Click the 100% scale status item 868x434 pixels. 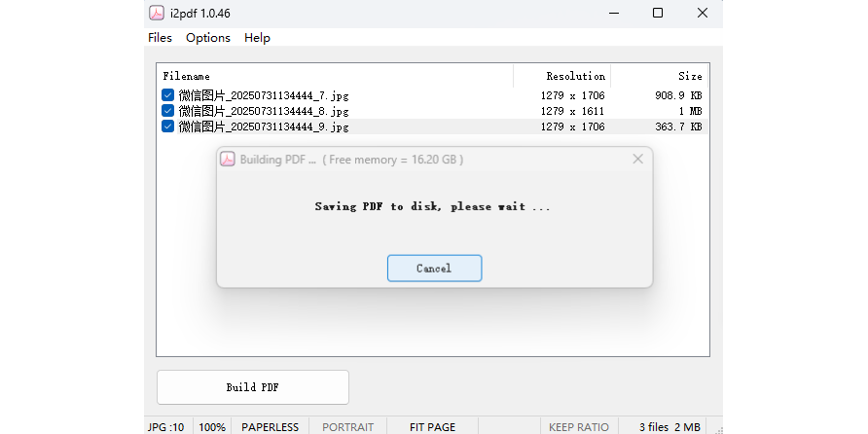click(x=212, y=426)
